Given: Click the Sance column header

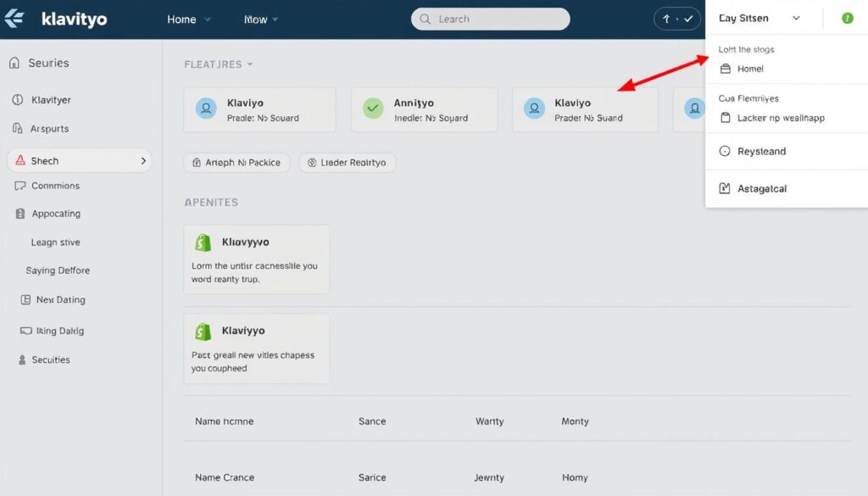Looking at the screenshot, I should tap(372, 421).
